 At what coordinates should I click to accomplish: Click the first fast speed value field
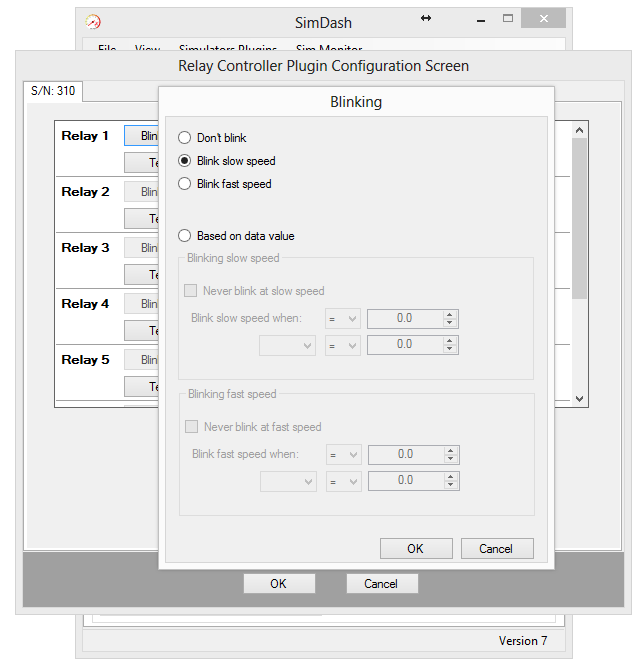pos(405,455)
